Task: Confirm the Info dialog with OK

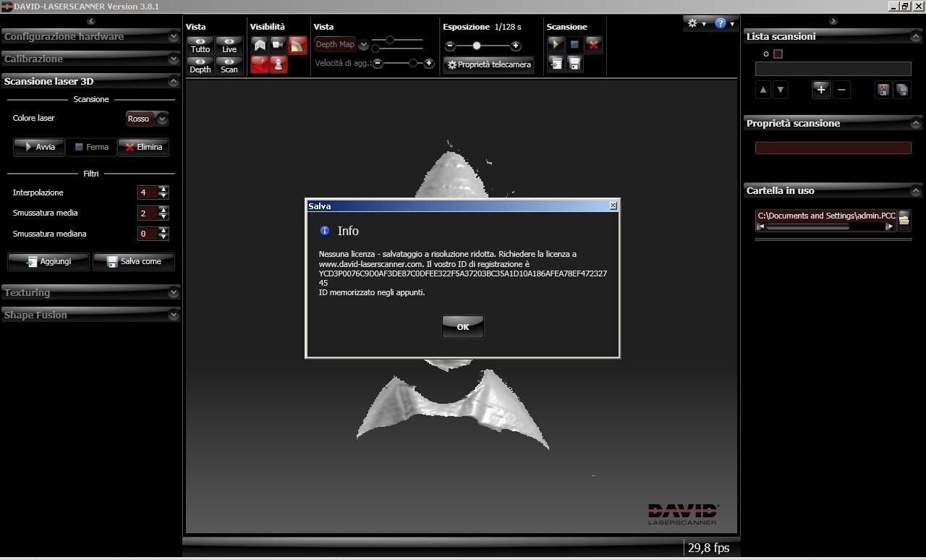Action: pos(462,327)
